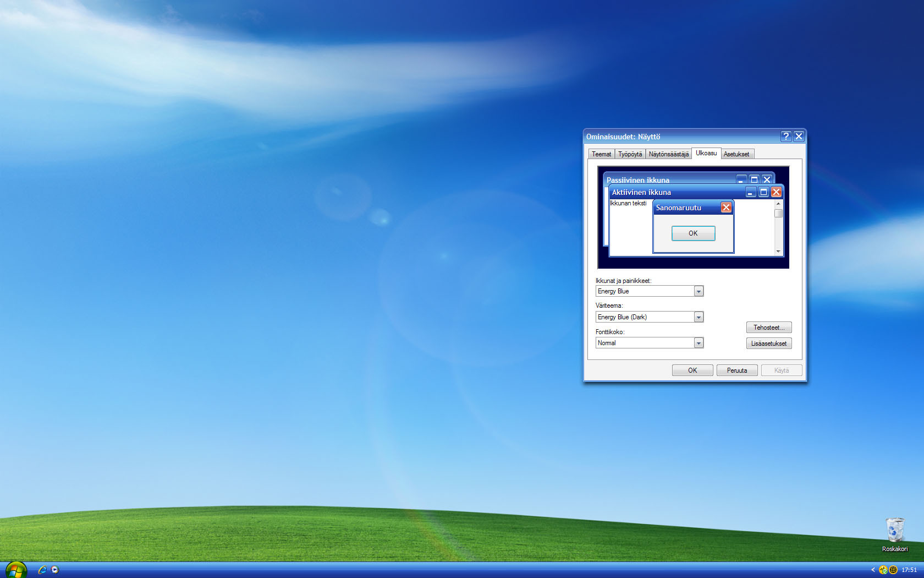
Task: Click the Passiivinen ikkuna preview close icon
Action: click(767, 179)
